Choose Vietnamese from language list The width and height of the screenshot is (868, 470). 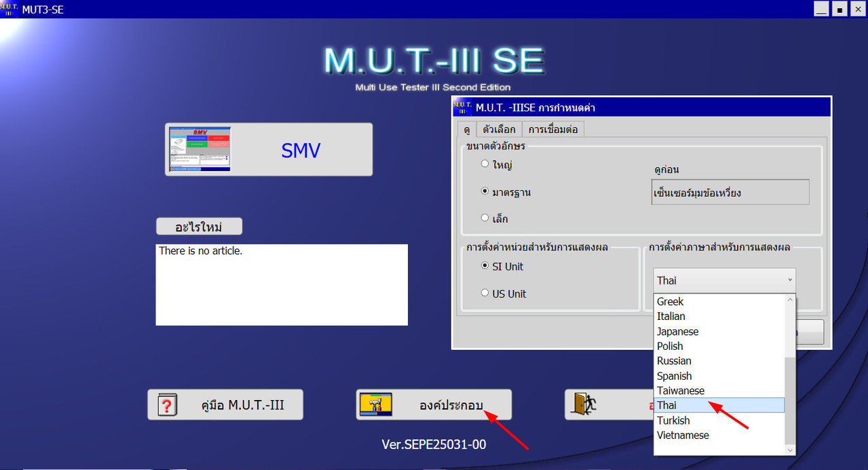[x=719, y=435]
